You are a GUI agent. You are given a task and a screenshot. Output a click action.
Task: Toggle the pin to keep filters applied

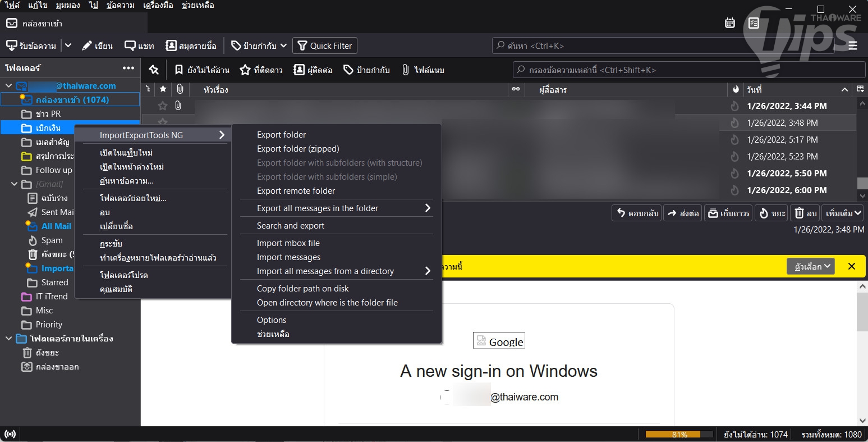coord(154,70)
